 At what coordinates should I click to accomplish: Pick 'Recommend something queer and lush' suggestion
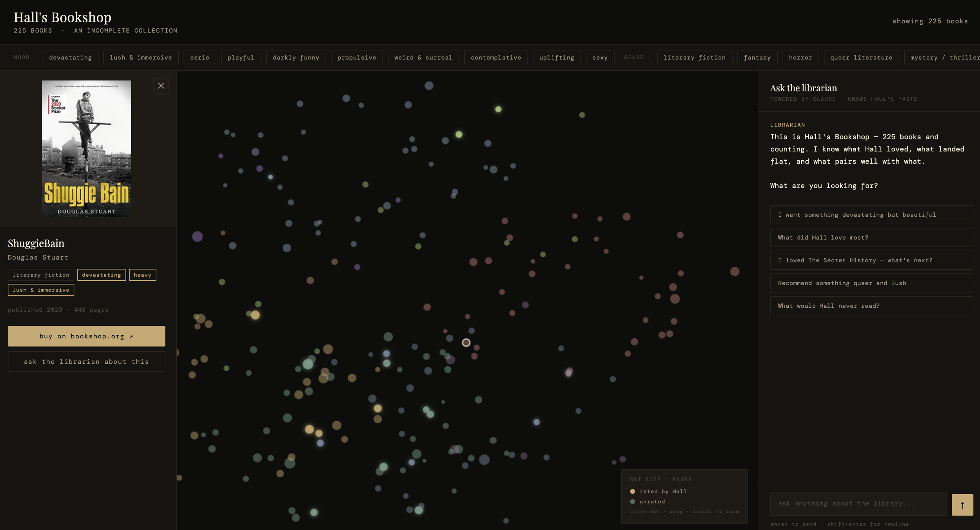point(871,283)
